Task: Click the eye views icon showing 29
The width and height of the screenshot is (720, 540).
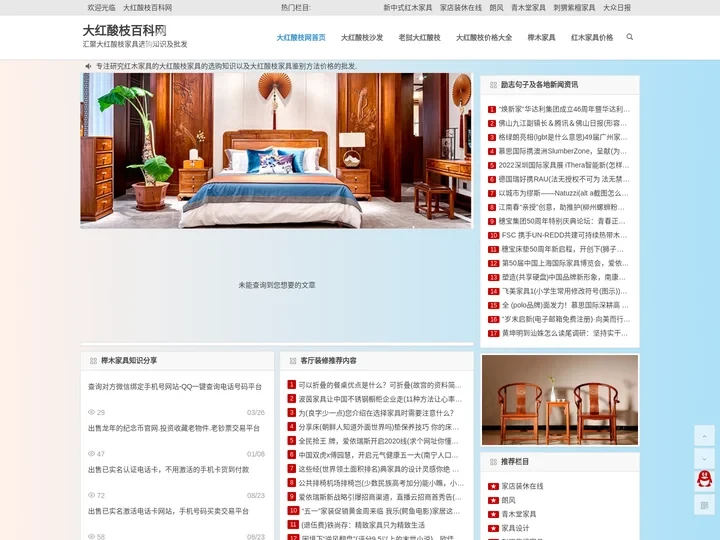Action: (x=91, y=412)
